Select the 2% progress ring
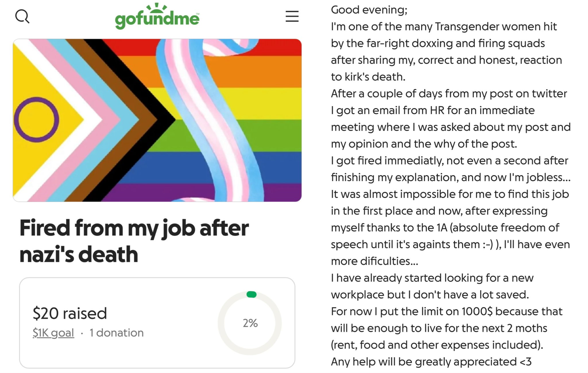The width and height of the screenshot is (588, 373). coord(250,323)
